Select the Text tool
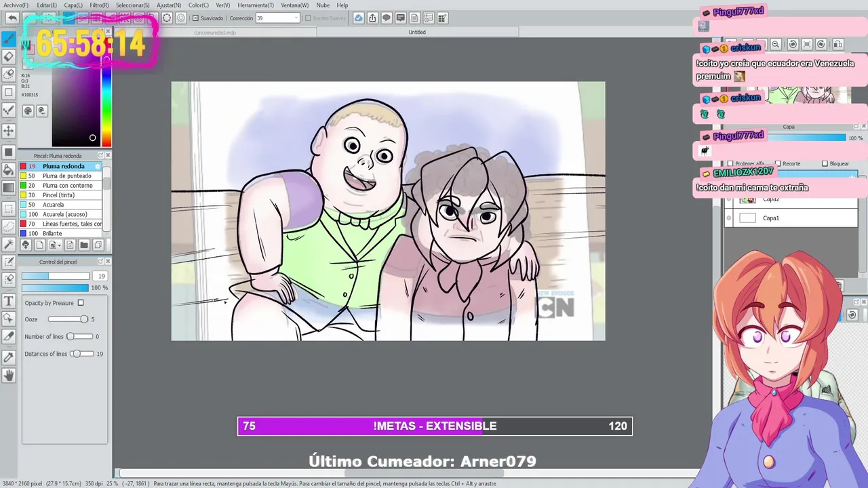The height and width of the screenshot is (488, 868). click(x=9, y=301)
